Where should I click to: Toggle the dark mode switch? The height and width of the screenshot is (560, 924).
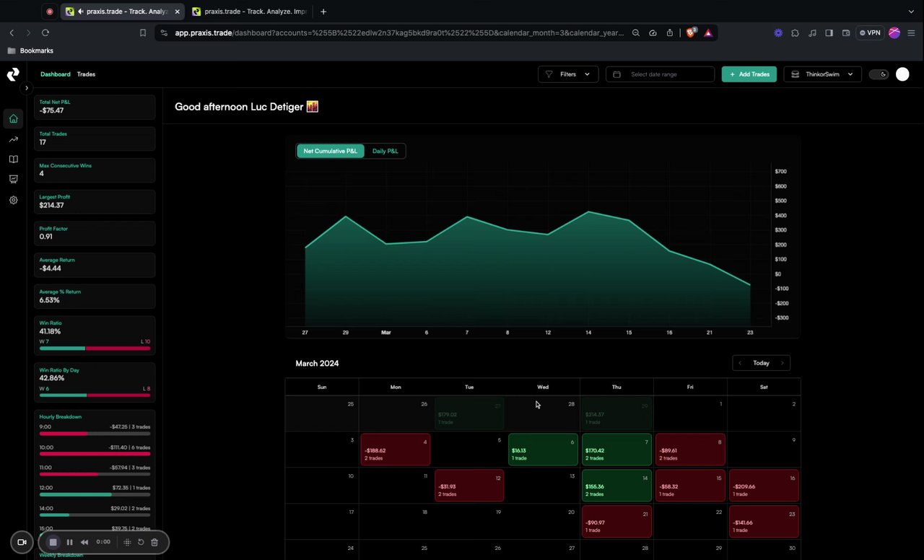click(879, 74)
